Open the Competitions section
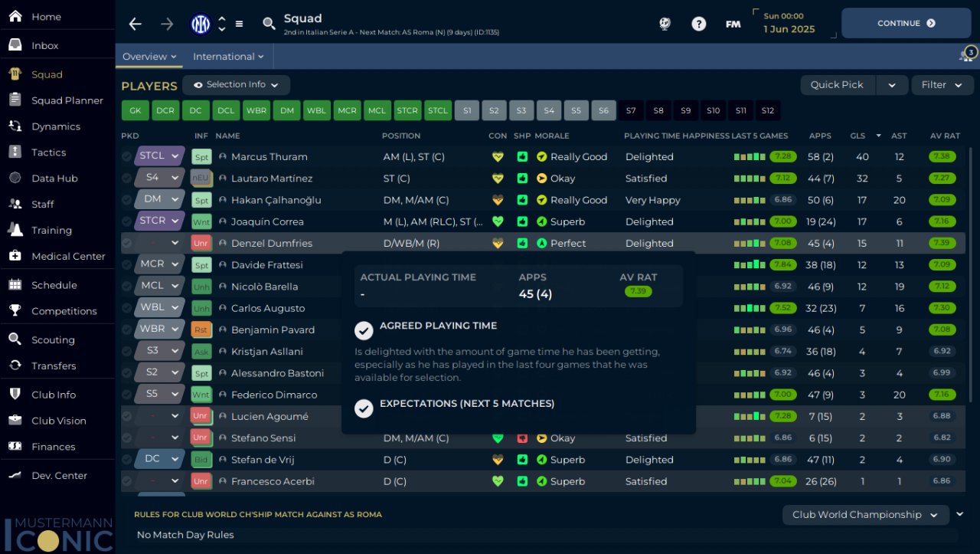 tap(64, 311)
